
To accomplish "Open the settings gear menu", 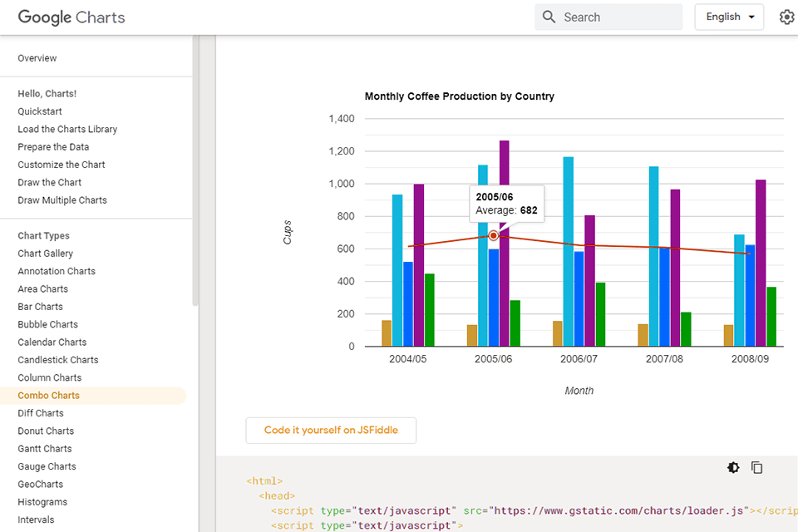I will pos(786,17).
